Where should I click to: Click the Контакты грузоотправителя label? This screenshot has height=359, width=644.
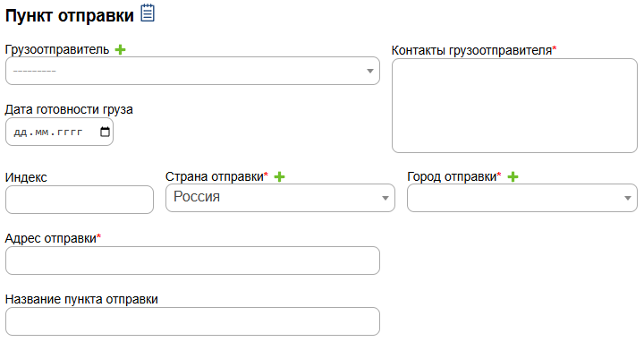[x=471, y=50]
